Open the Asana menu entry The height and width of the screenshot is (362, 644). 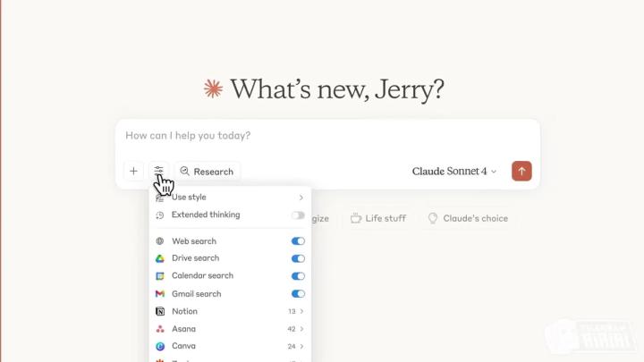pyautogui.click(x=230, y=329)
